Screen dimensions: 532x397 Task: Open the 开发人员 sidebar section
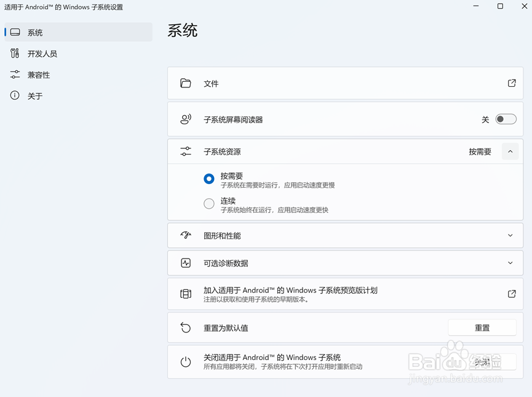78,54
